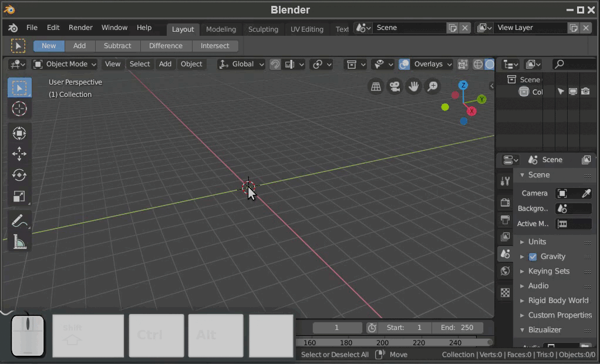
Task: Toggle collection render camera icon
Action: pos(585,92)
